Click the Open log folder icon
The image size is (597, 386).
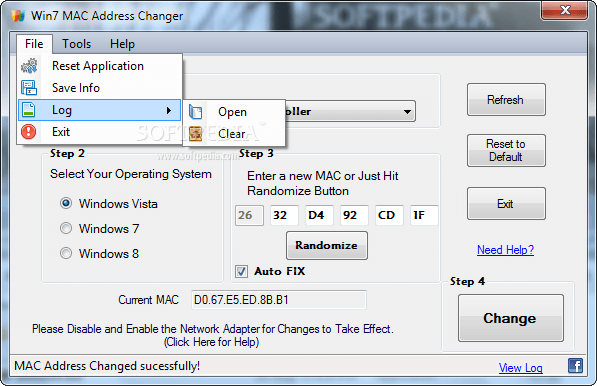coord(196,112)
